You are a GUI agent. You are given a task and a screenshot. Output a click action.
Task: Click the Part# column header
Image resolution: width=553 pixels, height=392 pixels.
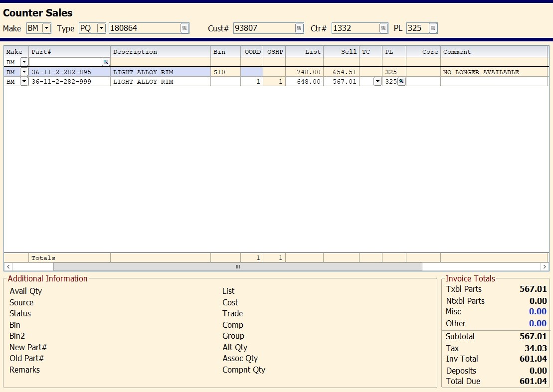click(69, 52)
